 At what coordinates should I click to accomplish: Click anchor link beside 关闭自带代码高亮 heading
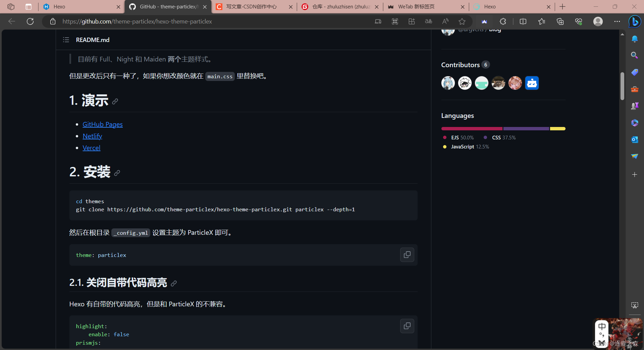click(174, 283)
